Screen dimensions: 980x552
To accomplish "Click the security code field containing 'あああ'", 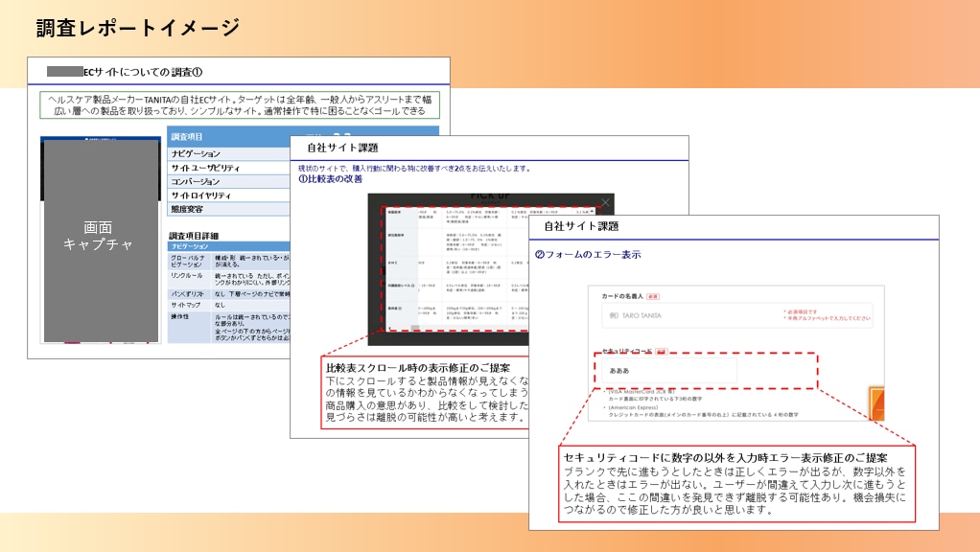I will [x=668, y=370].
